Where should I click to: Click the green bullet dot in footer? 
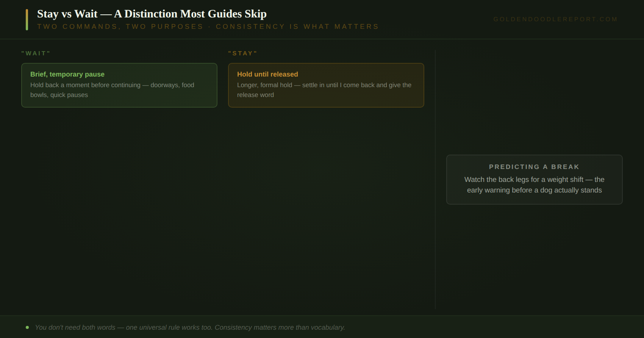[27, 327]
